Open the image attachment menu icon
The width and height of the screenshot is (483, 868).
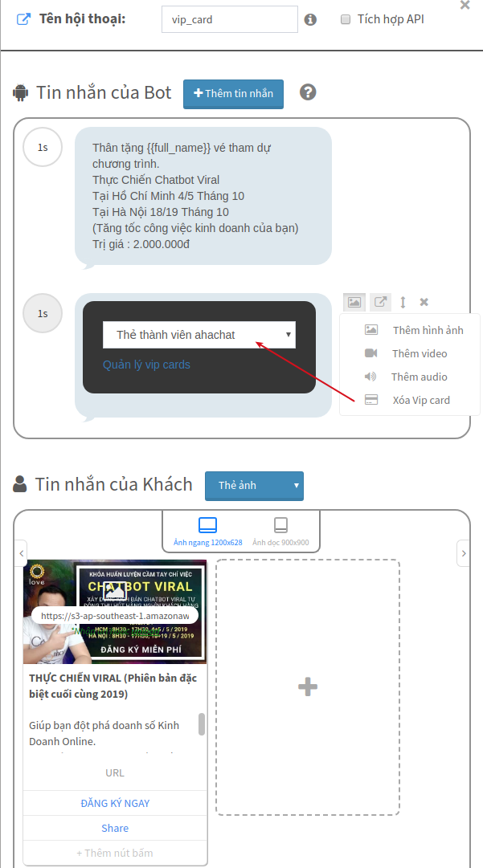click(x=354, y=302)
